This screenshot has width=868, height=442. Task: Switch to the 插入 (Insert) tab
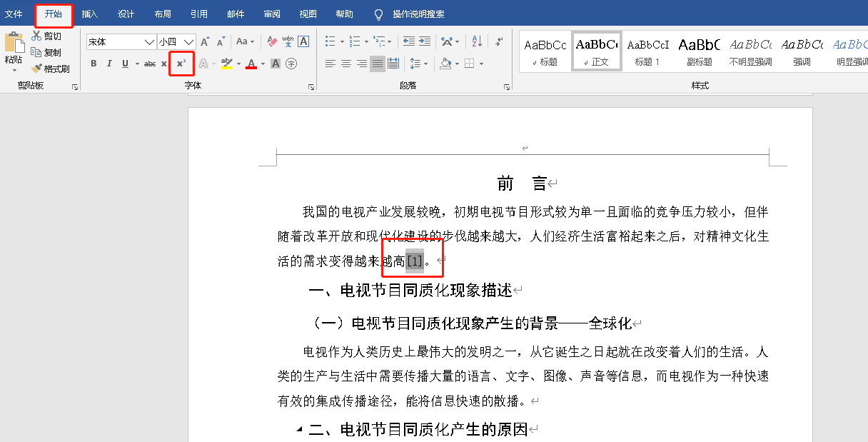90,14
